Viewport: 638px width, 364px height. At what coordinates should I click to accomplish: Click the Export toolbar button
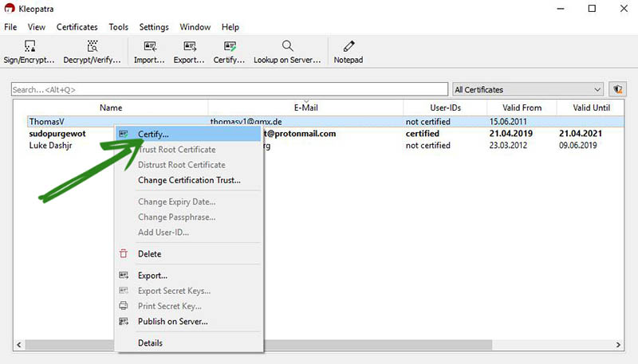189,52
